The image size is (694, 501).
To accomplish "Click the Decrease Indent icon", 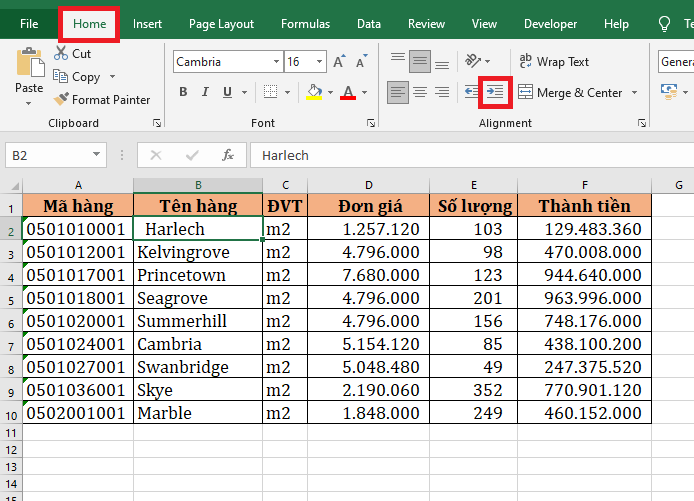I will (x=471, y=93).
